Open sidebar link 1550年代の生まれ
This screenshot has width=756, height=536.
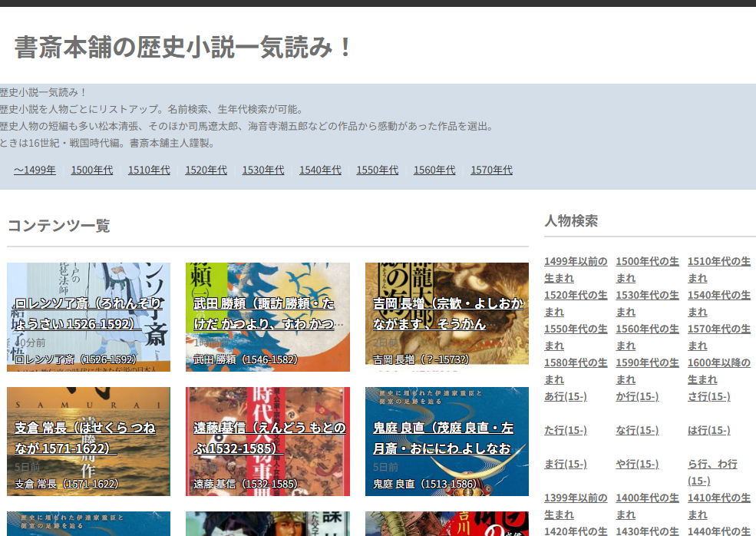(576, 337)
